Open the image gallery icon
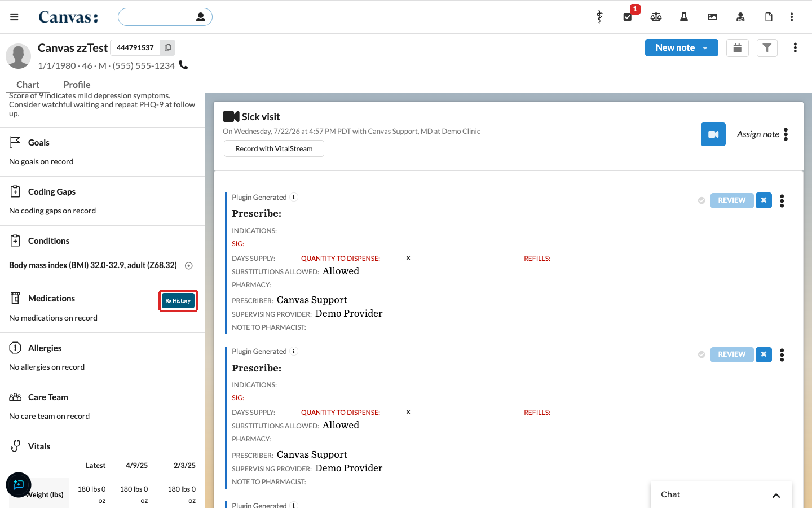This screenshot has width=812, height=508. tap(712, 17)
